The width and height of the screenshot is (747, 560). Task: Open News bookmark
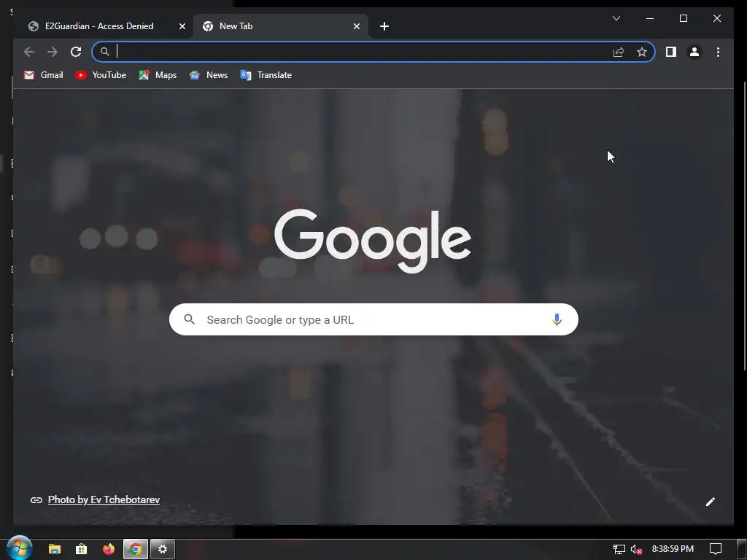pyautogui.click(x=209, y=75)
